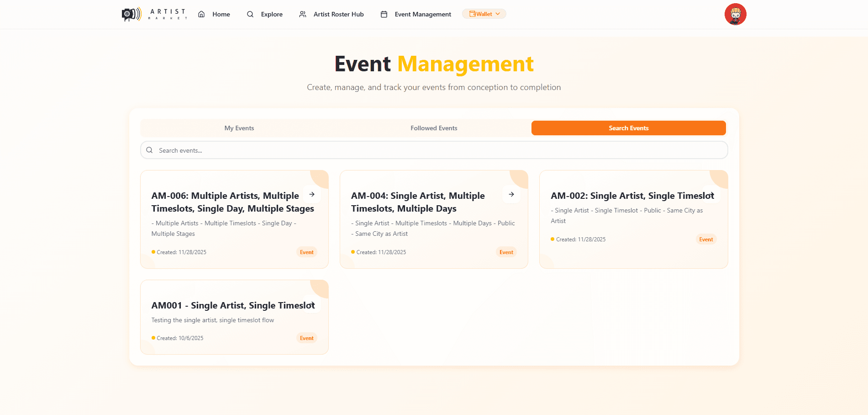Switch to the My Events tab
This screenshot has height=415, width=868.
(239, 128)
